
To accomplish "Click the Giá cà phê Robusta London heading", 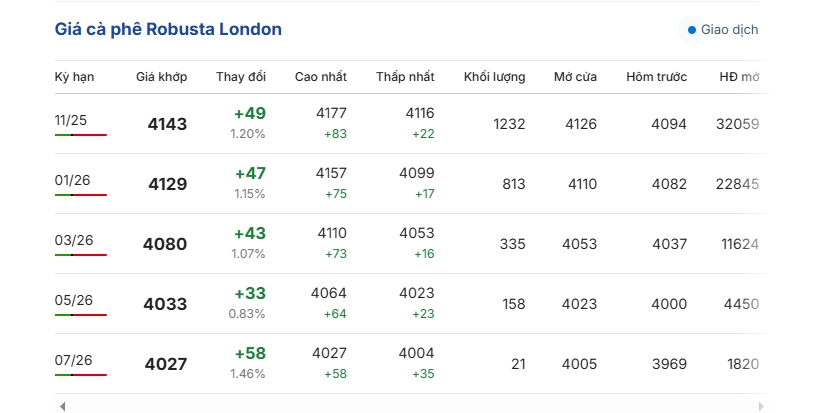I will [x=168, y=29].
